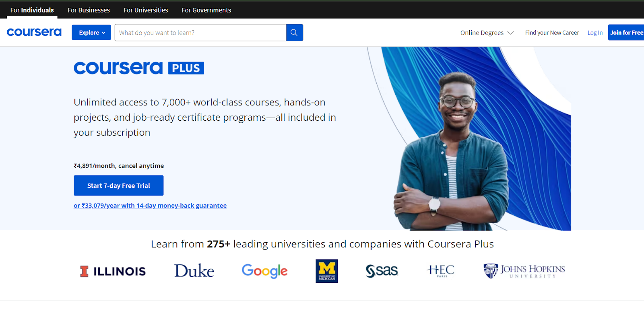The image size is (644, 311).
Task: Click the Coursera Plus logo
Action: pyautogui.click(x=139, y=68)
